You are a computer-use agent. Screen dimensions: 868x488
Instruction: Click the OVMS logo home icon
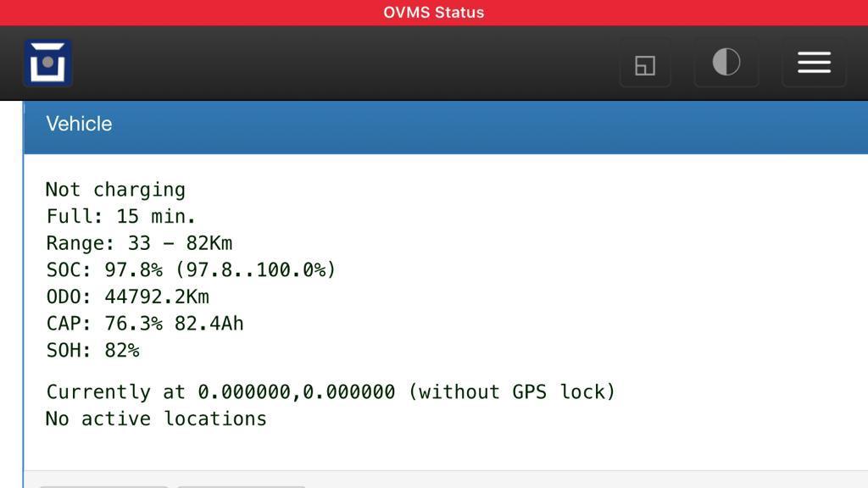tap(47, 63)
